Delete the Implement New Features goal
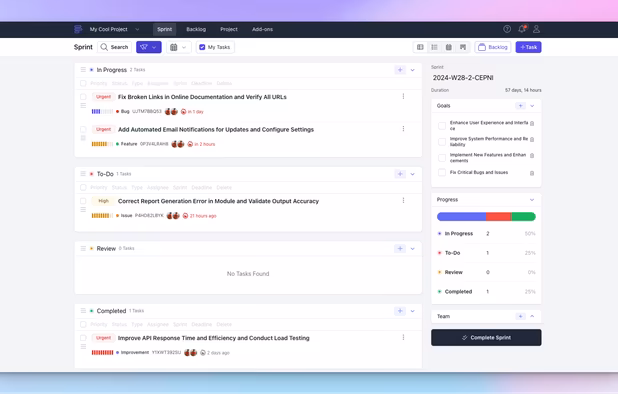618x394 pixels. 532,156
